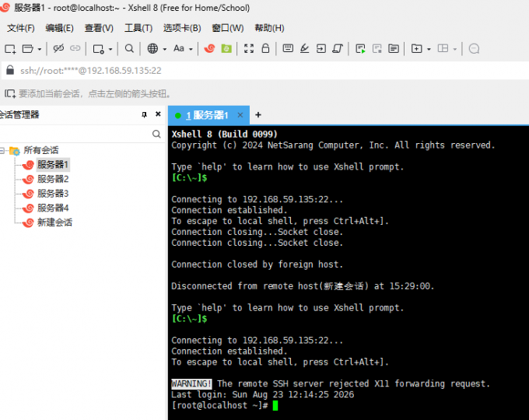Click the Find magnifier in toolbar

pyautogui.click(x=129, y=48)
